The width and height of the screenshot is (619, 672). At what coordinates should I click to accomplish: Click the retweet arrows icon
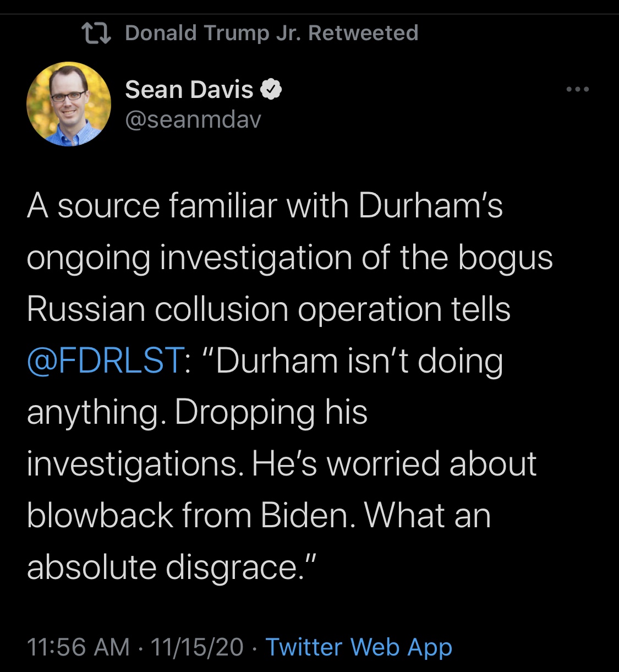coord(96,33)
